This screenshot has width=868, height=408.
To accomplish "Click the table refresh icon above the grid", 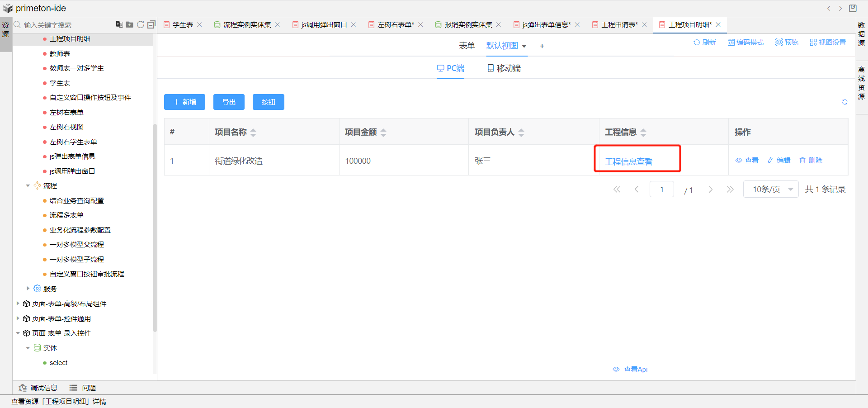I will (x=844, y=102).
